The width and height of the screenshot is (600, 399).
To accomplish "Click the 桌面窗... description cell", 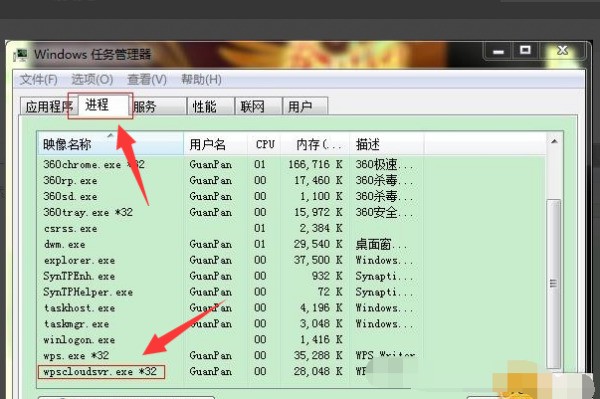I will point(381,244).
